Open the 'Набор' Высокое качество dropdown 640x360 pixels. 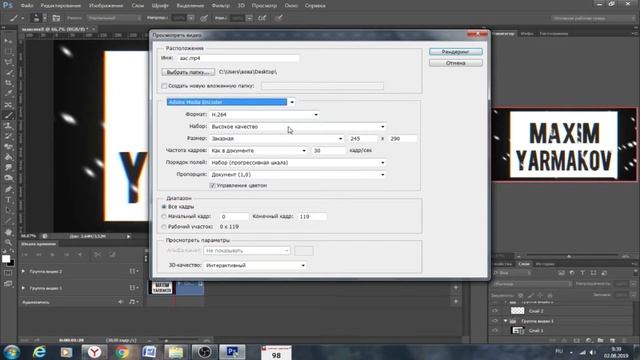click(x=298, y=127)
